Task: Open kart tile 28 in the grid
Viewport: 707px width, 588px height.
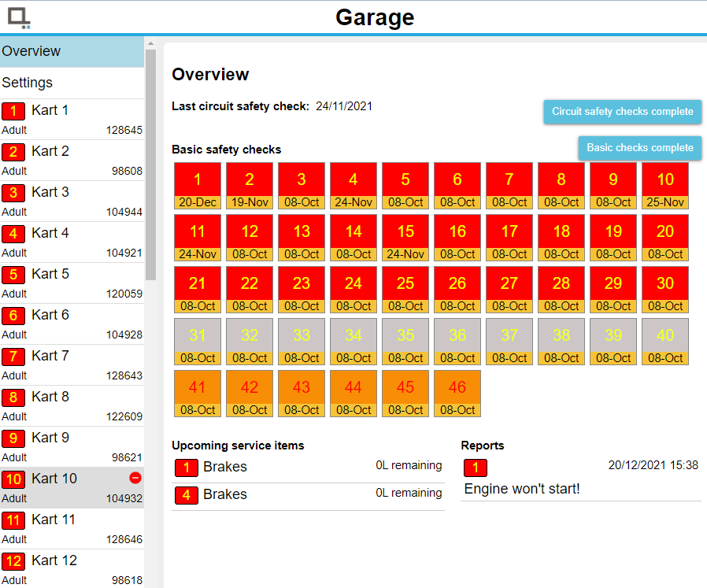Action: (561, 290)
